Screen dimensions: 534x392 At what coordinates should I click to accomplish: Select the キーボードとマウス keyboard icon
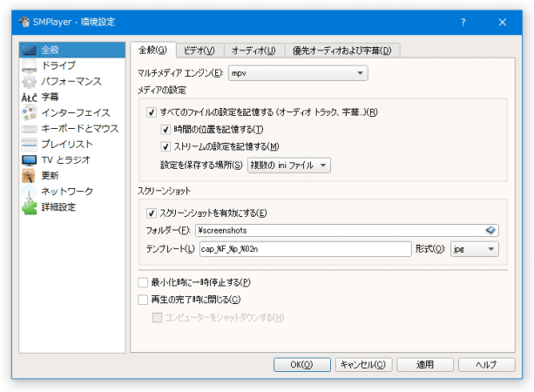30,129
